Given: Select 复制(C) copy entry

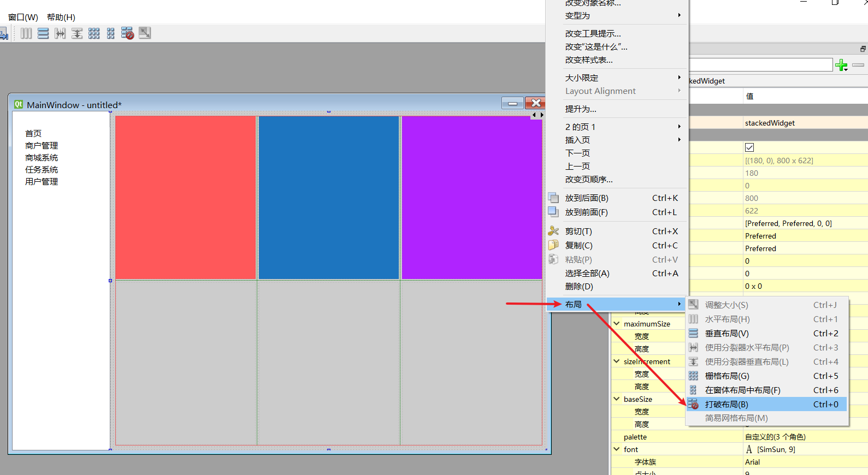Looking at the screenshot, I should click(x=616, y=246).
